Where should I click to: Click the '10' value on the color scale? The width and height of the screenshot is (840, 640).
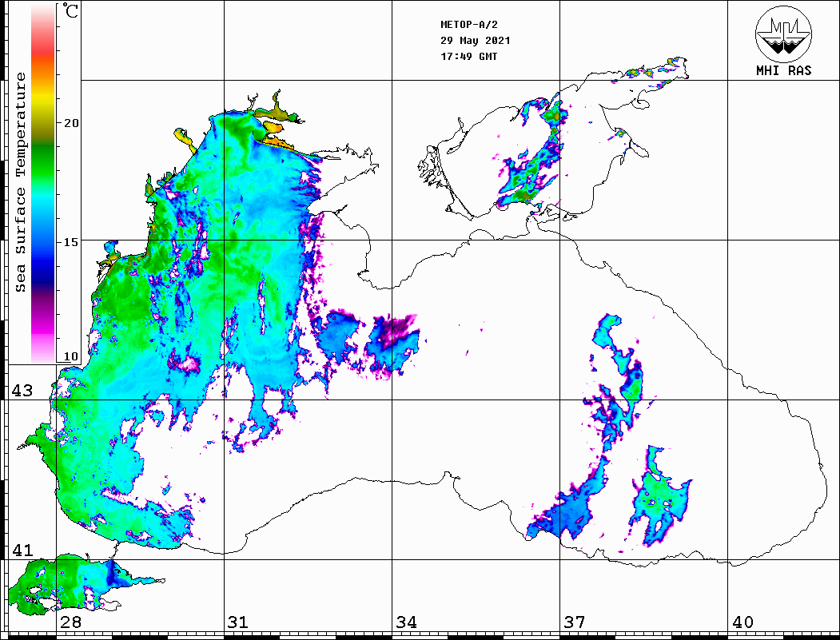[71, 356]
